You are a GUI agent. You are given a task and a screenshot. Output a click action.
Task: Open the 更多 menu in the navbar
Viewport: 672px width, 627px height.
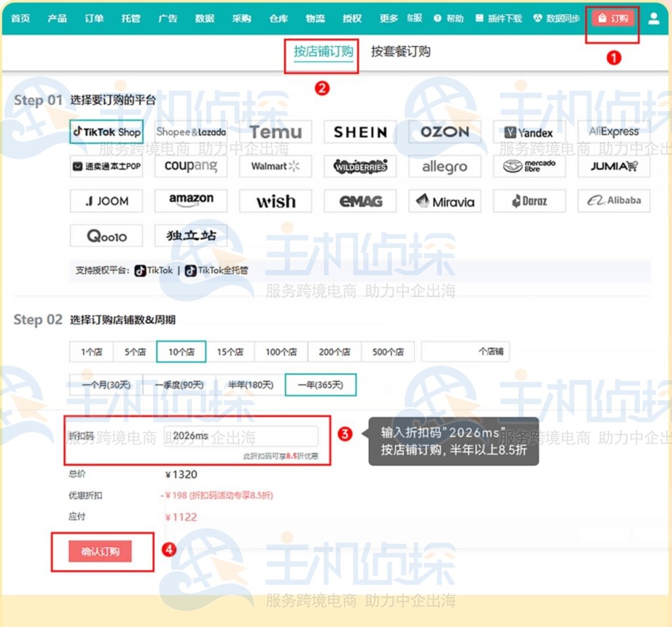coord(388,18)
